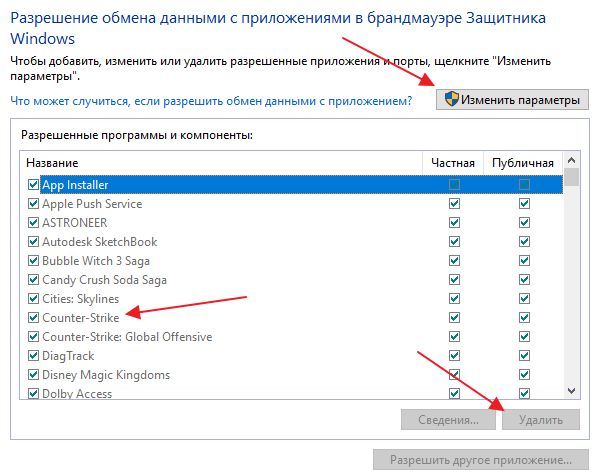Toggle ASTRONEER name checkbox

(x=33, y=222)
